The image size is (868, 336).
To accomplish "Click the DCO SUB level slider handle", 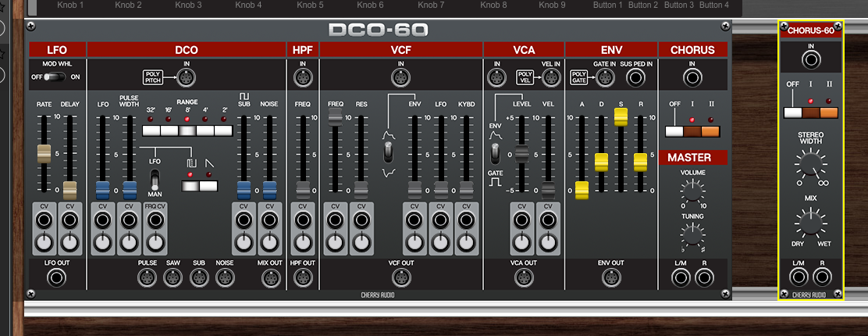I will point(244,190).
